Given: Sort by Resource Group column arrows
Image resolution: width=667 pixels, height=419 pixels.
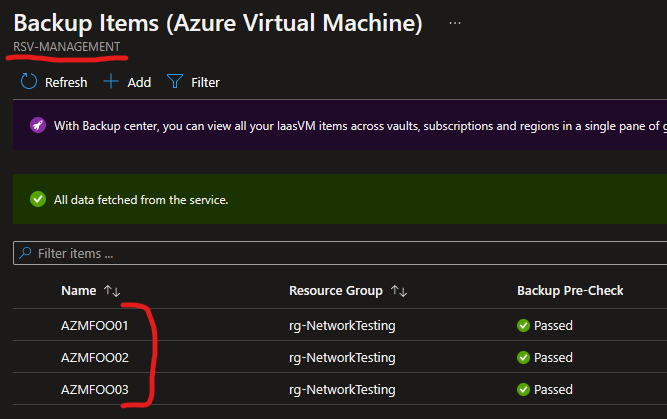Looking at the screenshot, I should (399, 291).
